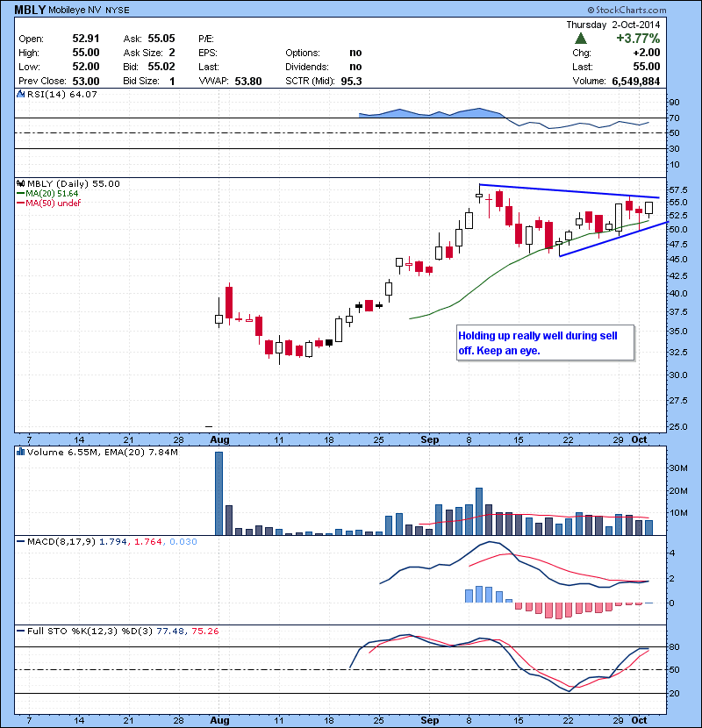This screenshot has width=702, height=728.
Task: Click the SCTR (Mid) value 95.3
Action: tap(351, 82)
